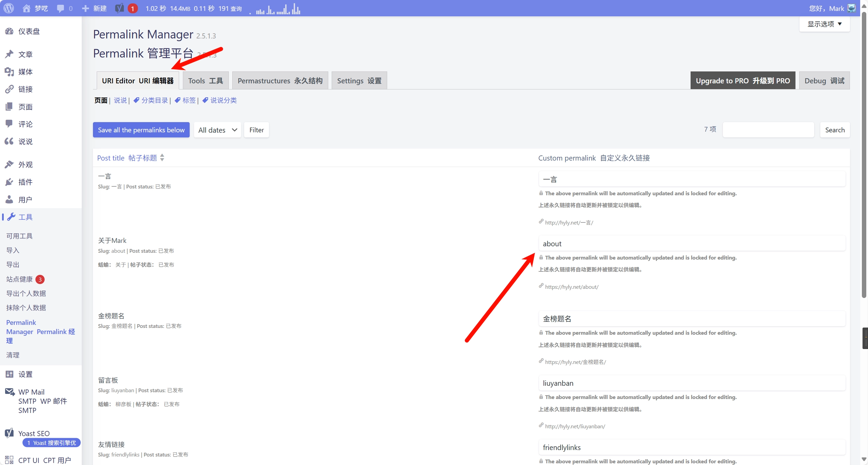The width and height of the screenshot is (868, 465).
Task: Open Plugins plug icon
Action: click(x=9, y=182)
